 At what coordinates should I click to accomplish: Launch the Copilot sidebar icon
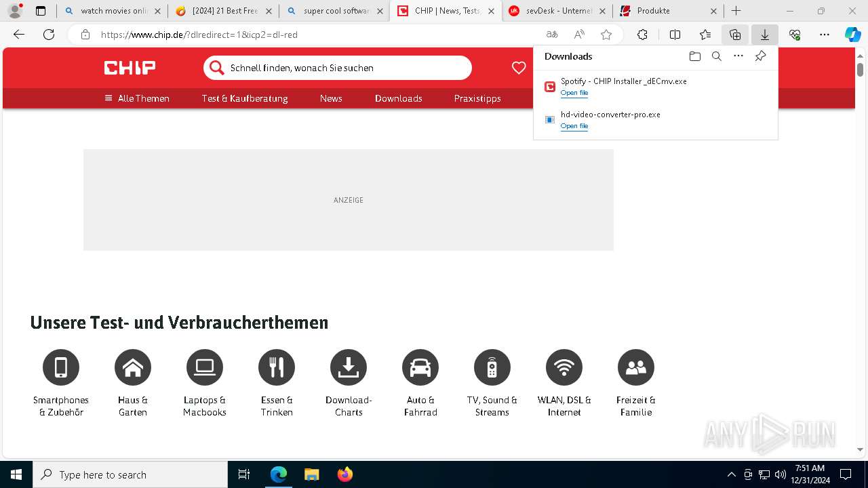(852, 35)
